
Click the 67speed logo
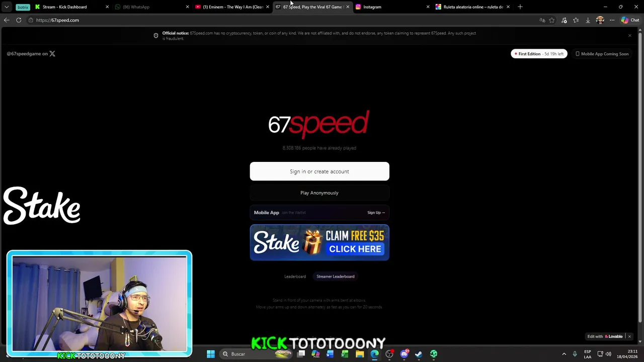[318, 124]
